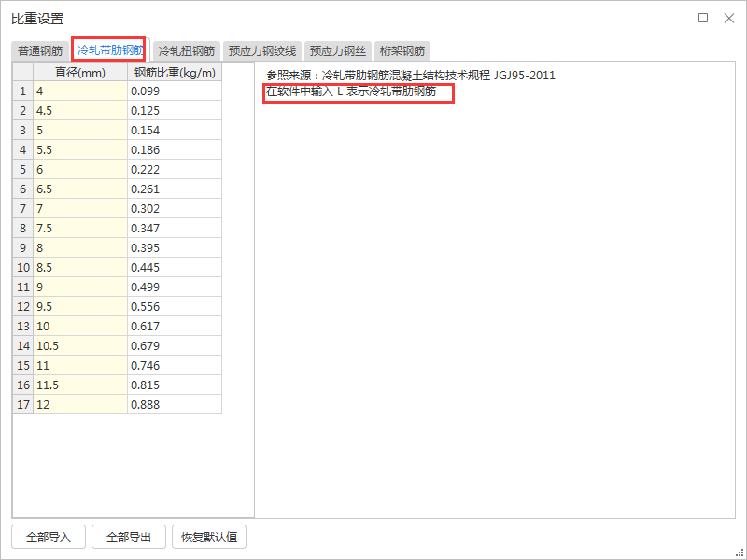Edit the weight value 0.679
The image size is (747, 560).
175,345
